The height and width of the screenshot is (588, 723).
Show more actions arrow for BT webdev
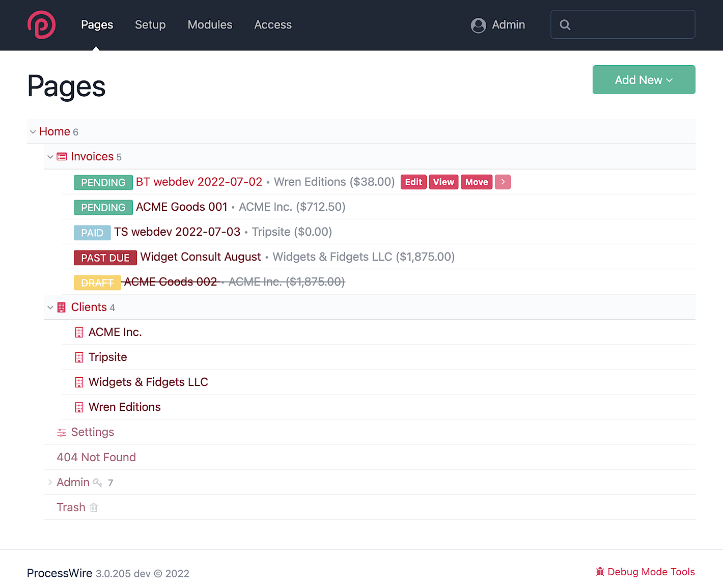503,182
